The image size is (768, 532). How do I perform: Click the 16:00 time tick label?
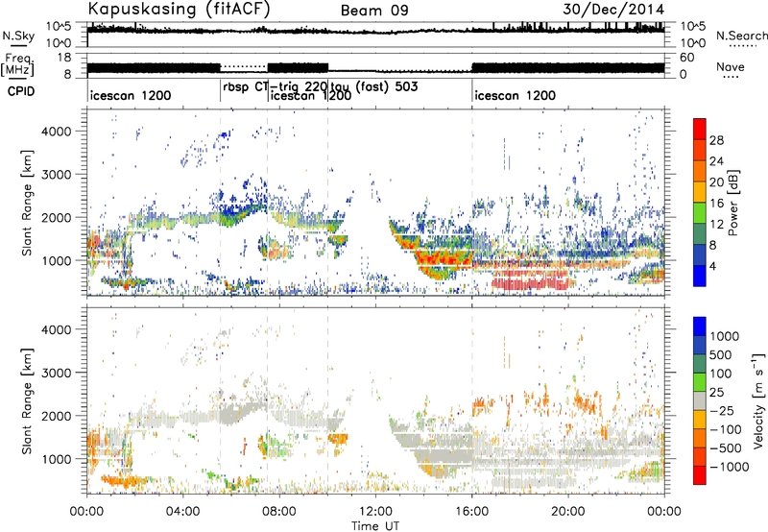[471, 512]
